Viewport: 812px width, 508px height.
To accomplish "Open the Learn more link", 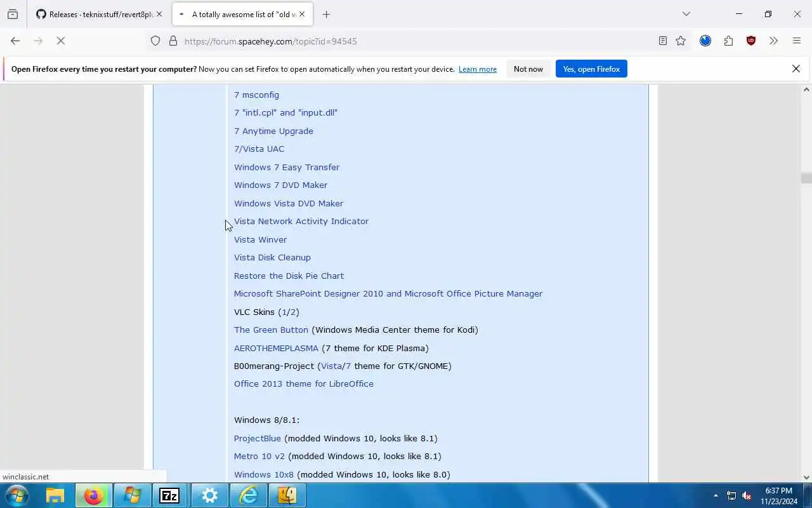I will point(478,69).
